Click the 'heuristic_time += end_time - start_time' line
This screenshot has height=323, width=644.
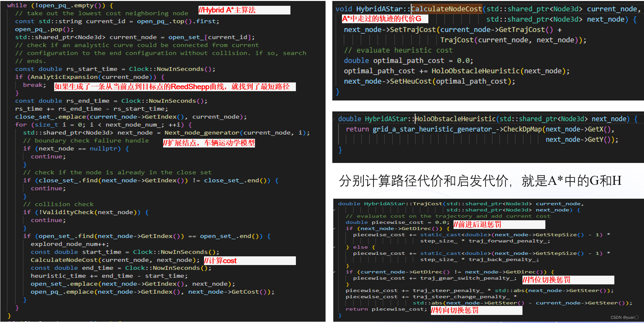(x=109, y=276)
